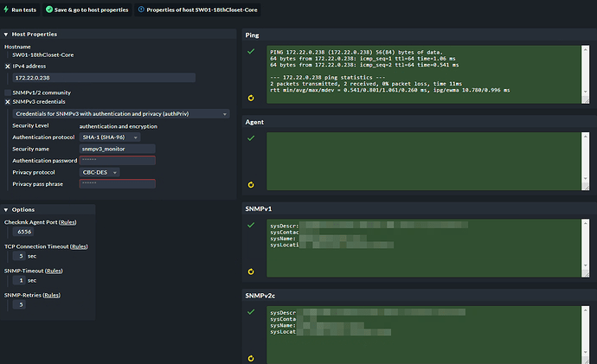The height and width of the screenshot is (364, 597).
Task: Click the Security name input field
Action: click(x=117, y=149)
